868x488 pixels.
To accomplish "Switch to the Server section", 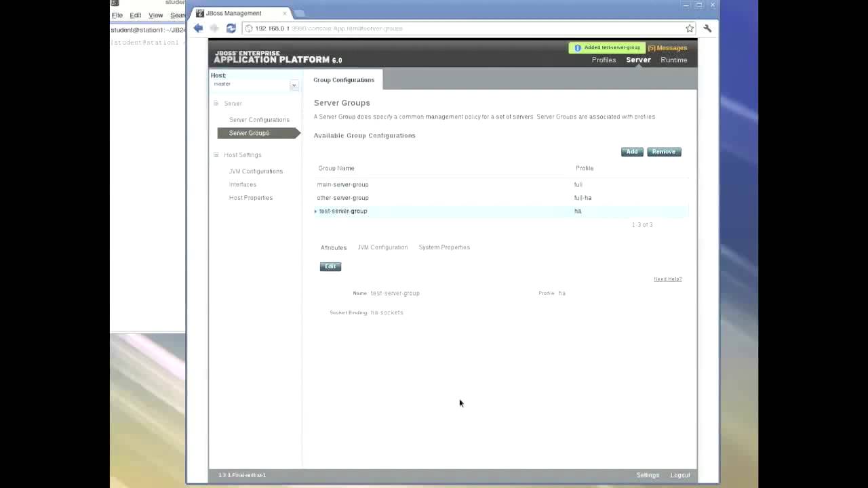I will (x=638, y=60).
